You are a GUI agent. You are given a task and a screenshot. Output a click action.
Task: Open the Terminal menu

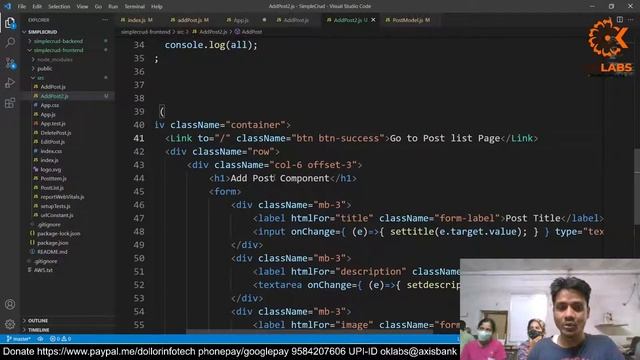pos(134,7)
